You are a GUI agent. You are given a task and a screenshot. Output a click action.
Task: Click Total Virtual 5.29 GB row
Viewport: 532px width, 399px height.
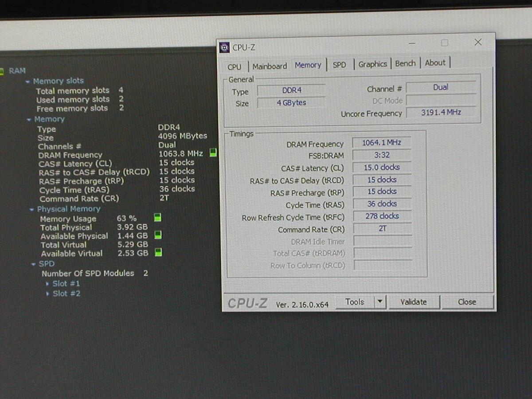click(94, 245)
